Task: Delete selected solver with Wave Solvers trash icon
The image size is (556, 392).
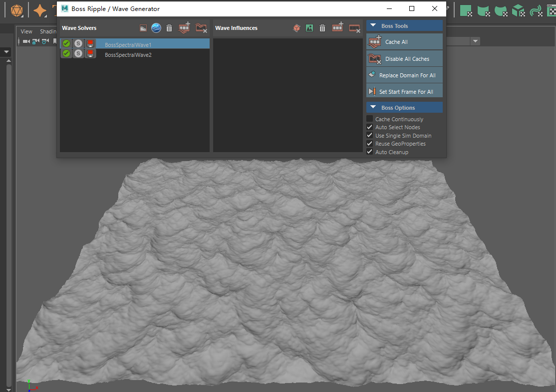Action: [x=169, y=28]
